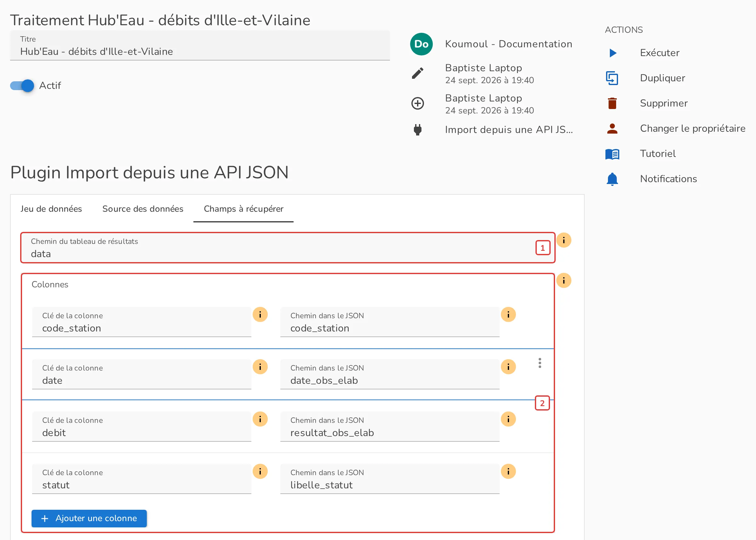Viewport: 756px width, 540px height.
Task: Edit the date_obs_elab JSON path field
Action: pos(390,374)
